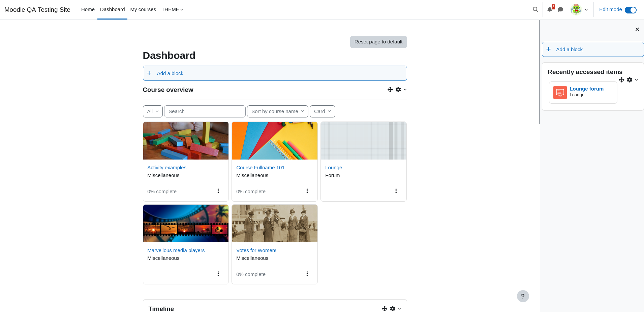Open the messaging speech bubble icon
This screenshot has width=644, height=312.
560,9
